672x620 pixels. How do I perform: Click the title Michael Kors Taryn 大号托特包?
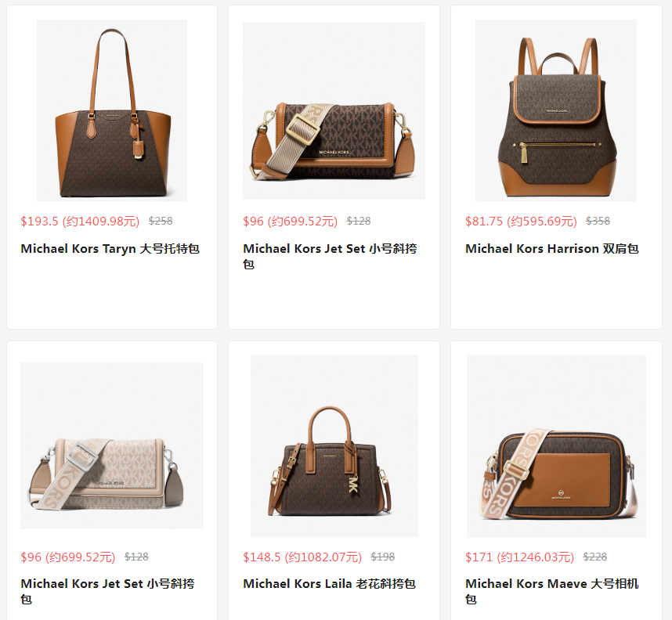point(110,249)
